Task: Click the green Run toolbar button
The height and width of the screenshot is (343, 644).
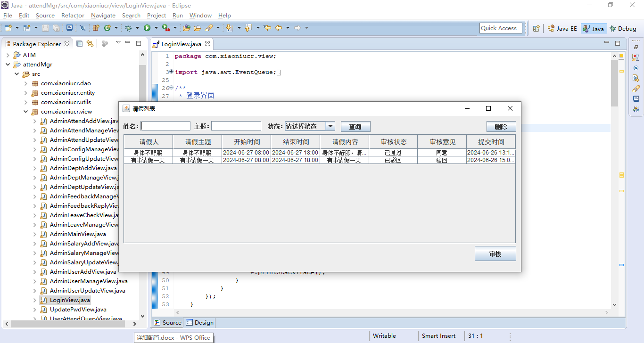Action: [147, 28]
